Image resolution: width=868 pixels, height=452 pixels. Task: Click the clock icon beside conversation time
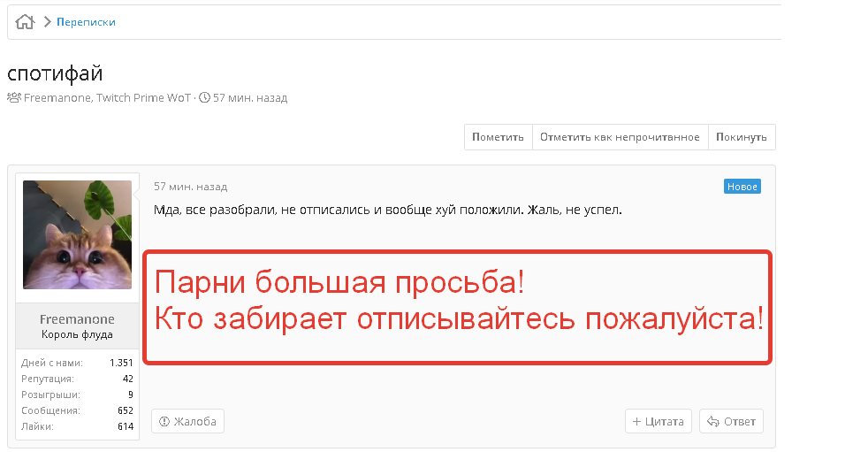[x=205, y=98]
